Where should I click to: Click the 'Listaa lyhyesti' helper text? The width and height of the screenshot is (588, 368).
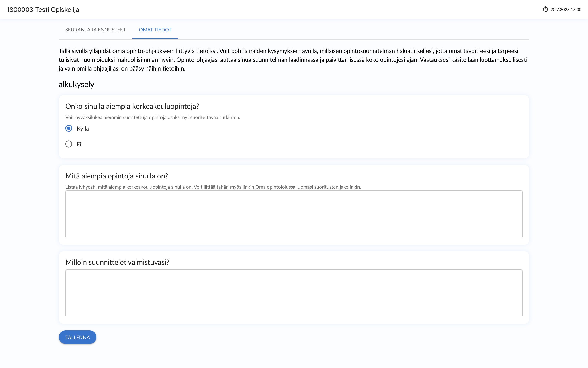tap(213, 187)
